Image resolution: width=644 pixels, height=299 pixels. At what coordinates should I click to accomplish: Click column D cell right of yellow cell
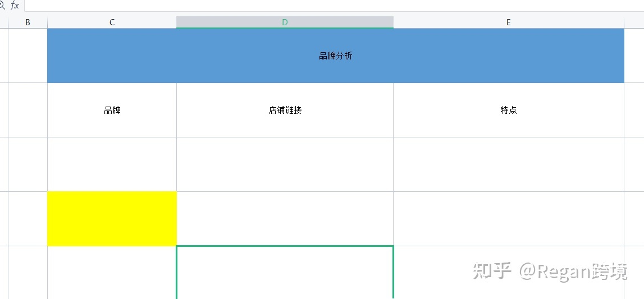pos(285,218)
